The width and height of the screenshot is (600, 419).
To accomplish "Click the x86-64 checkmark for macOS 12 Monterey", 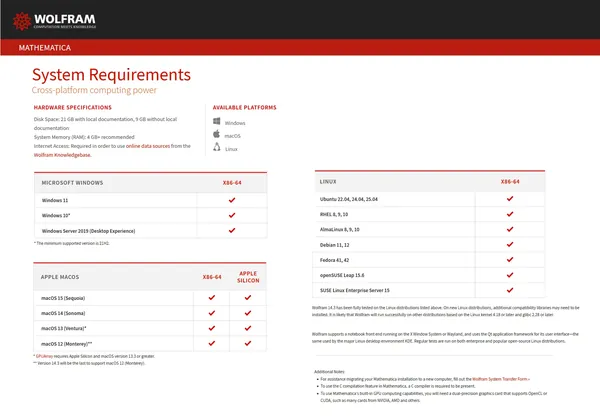I will point(212,343).
